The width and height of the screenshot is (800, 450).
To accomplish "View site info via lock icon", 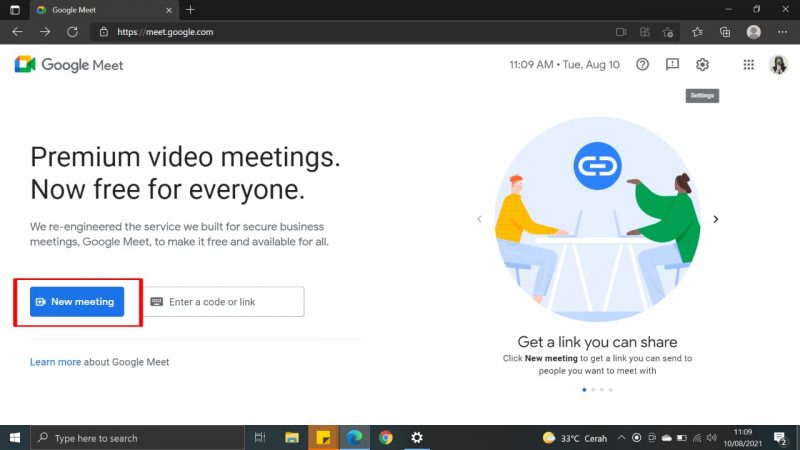I will point(104,32).
